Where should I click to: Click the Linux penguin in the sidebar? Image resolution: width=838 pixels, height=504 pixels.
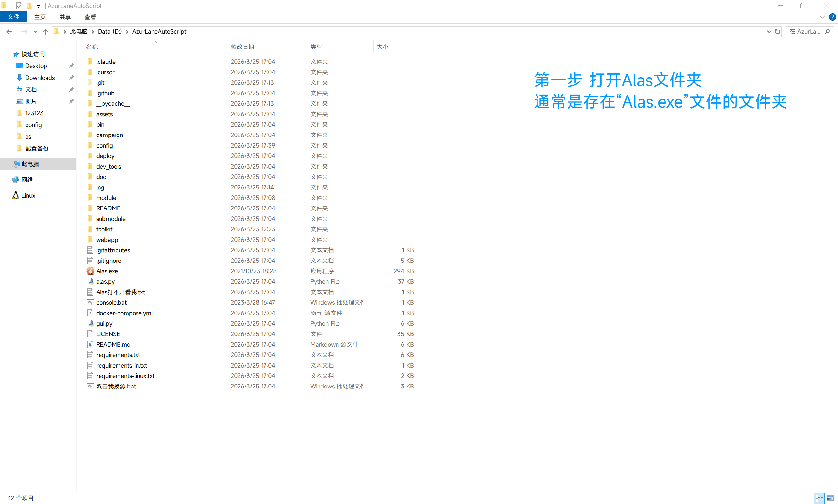pos(16,195)
